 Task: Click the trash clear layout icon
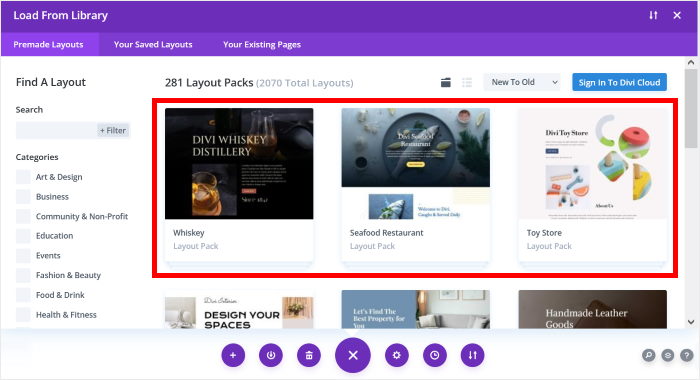pyautogui.click(x=309, y=355)
